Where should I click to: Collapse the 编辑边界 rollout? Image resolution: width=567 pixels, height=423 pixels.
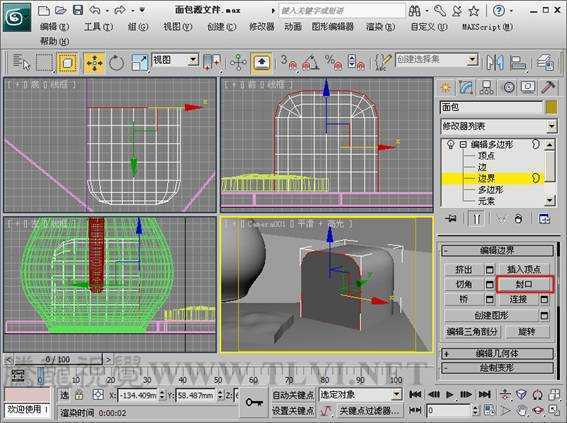coord(498,250)
